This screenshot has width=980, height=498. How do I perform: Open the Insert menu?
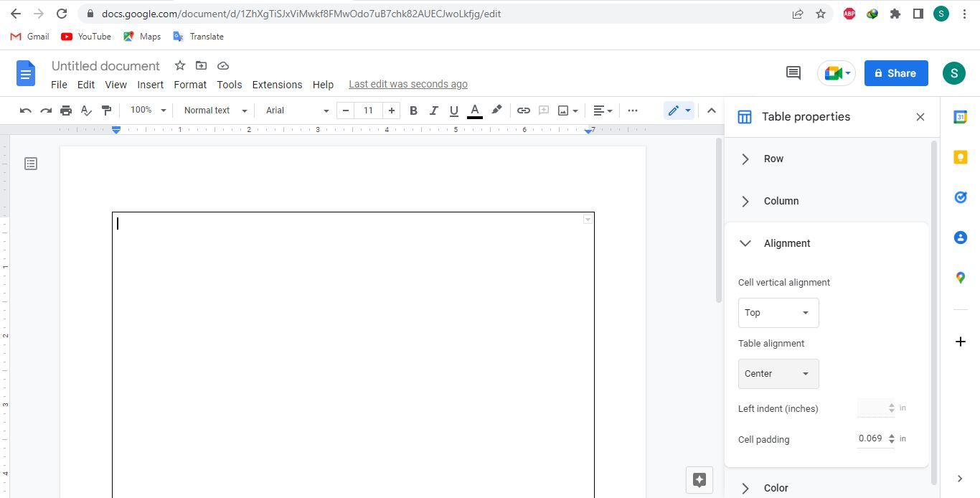tap(151, 85)
